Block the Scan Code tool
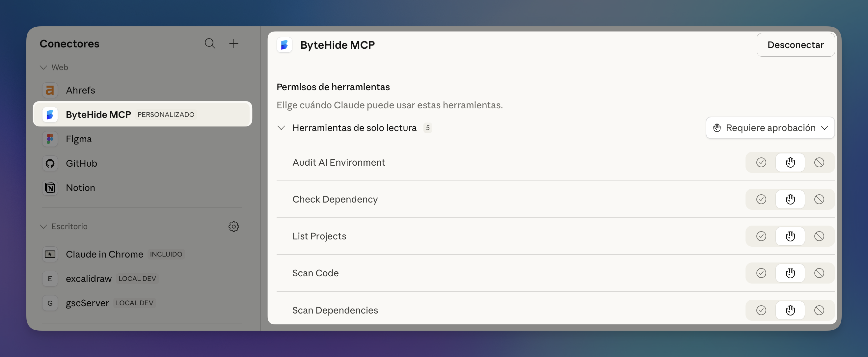This screenshot has width=868, height=357. coord(819,273)
